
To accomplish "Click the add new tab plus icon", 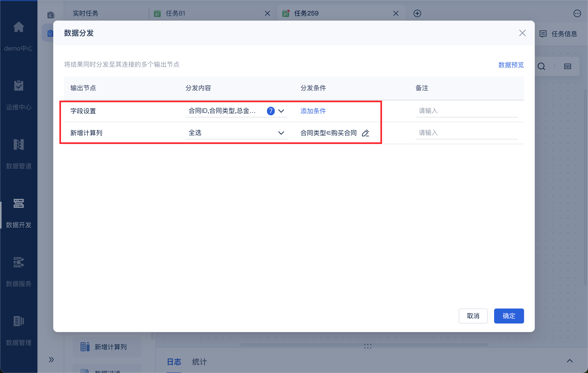I will click(417, 13).
